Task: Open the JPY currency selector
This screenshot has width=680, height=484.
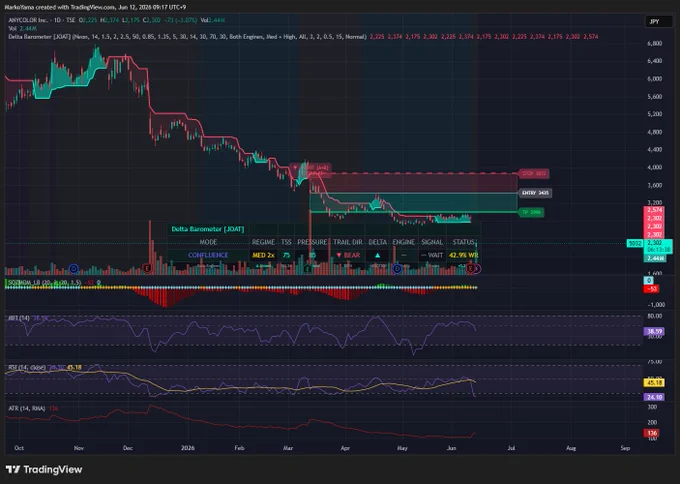Action: tap(660, 21)
